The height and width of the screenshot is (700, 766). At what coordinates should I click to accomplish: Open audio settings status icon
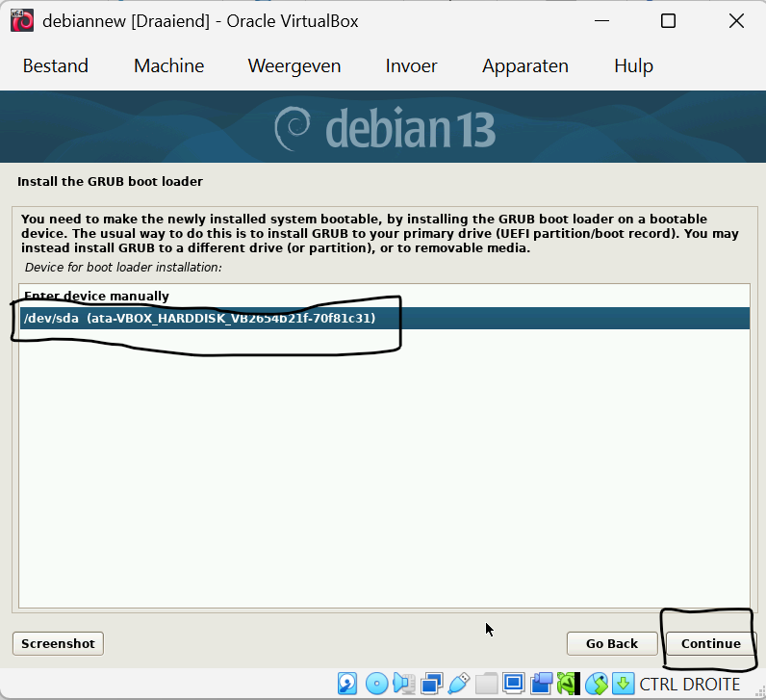(404, 684)
